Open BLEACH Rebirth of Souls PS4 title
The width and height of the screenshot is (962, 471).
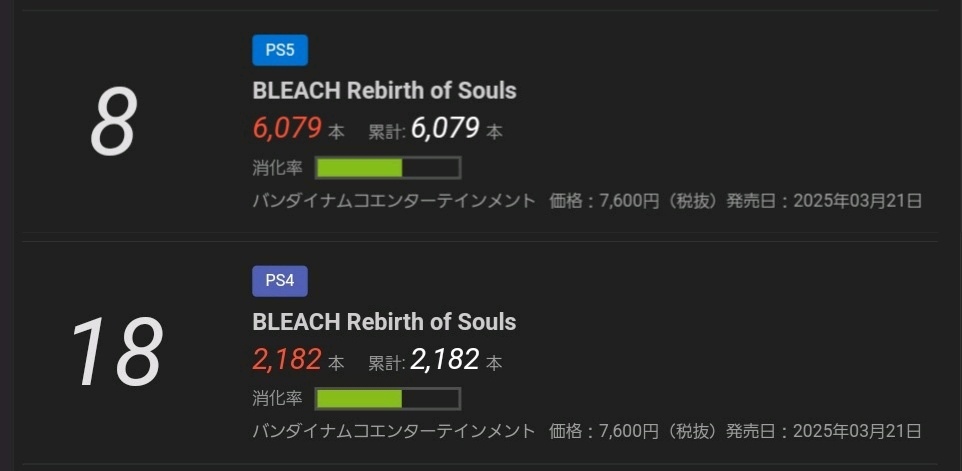(384, 322)
